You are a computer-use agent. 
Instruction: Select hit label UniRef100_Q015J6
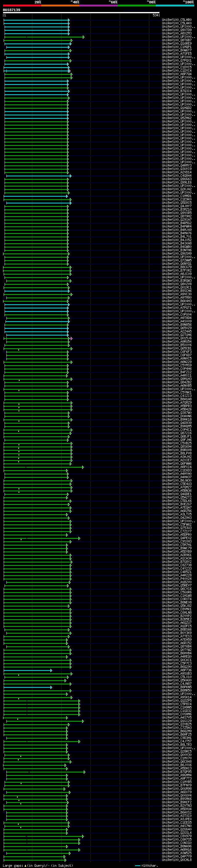pyautogui.click(x=177, y=338)
